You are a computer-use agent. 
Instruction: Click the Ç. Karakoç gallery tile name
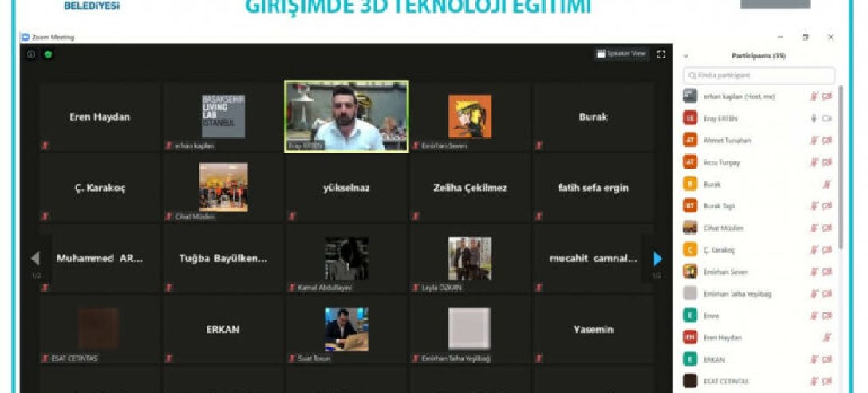(x=100, y=188)
